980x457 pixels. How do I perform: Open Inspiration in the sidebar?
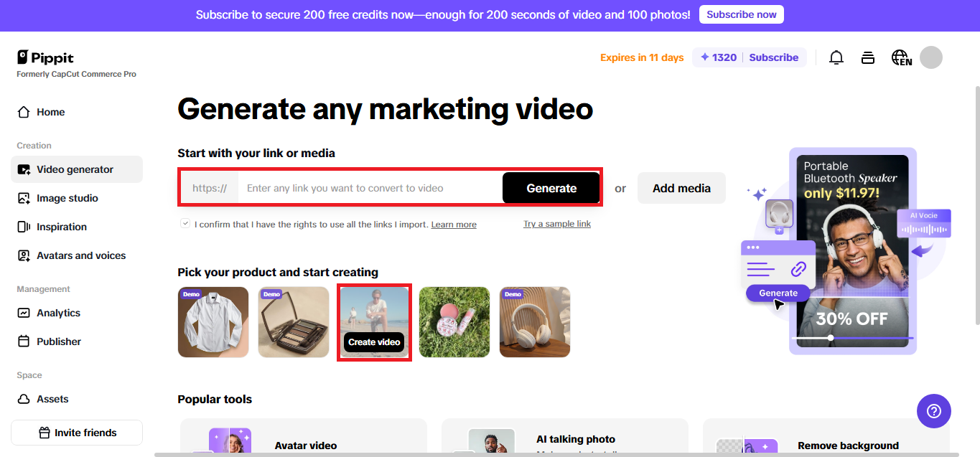coord(77,227)
